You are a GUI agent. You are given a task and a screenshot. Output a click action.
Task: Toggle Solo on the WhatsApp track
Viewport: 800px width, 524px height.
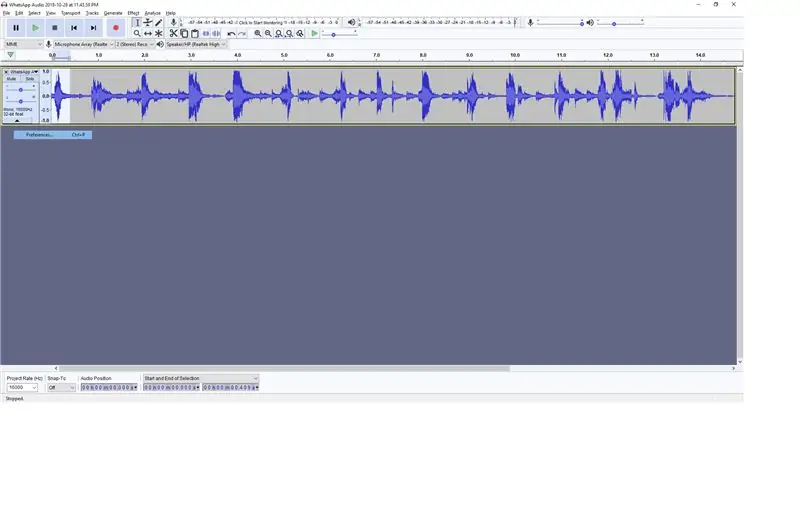[x=30, y=79]
